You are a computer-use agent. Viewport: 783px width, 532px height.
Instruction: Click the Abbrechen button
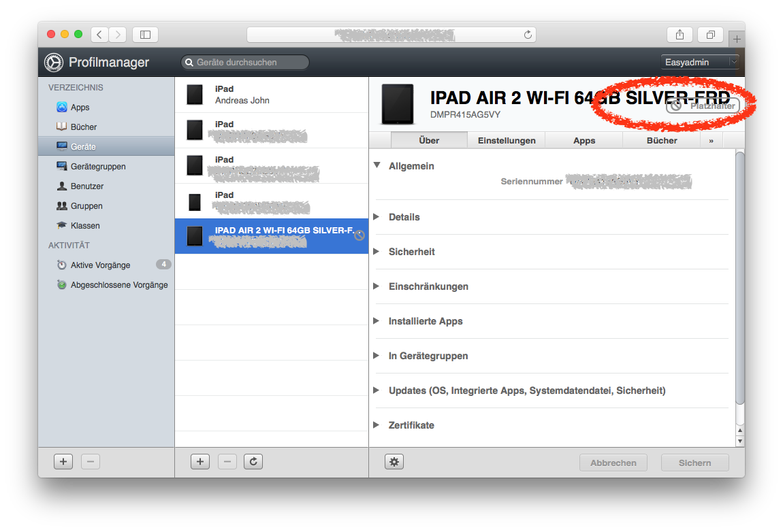pyautogui.click(x=613, y=463)
